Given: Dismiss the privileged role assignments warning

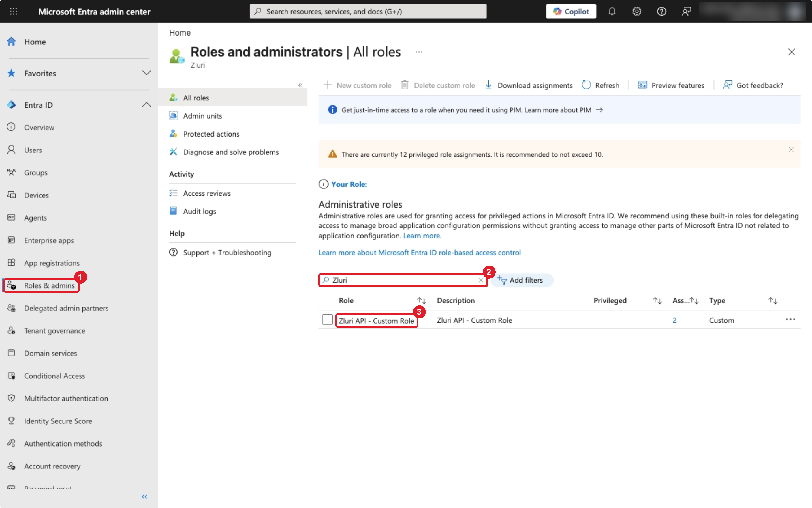Looking at the screenshot, I should [791, 150].
